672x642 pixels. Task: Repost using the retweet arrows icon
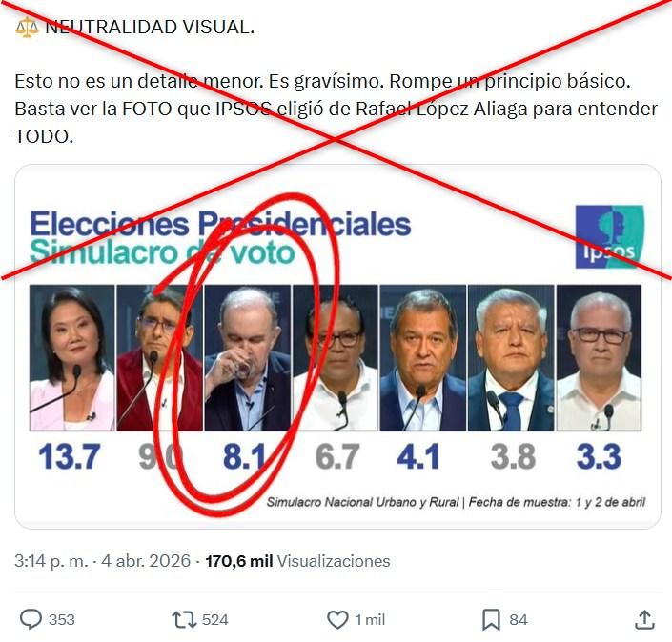[x=184, y=619]
